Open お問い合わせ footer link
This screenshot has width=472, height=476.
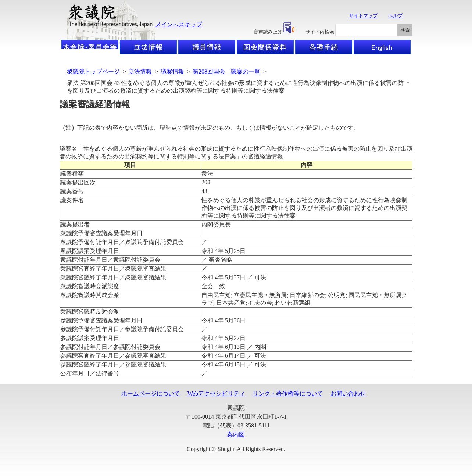348,393
